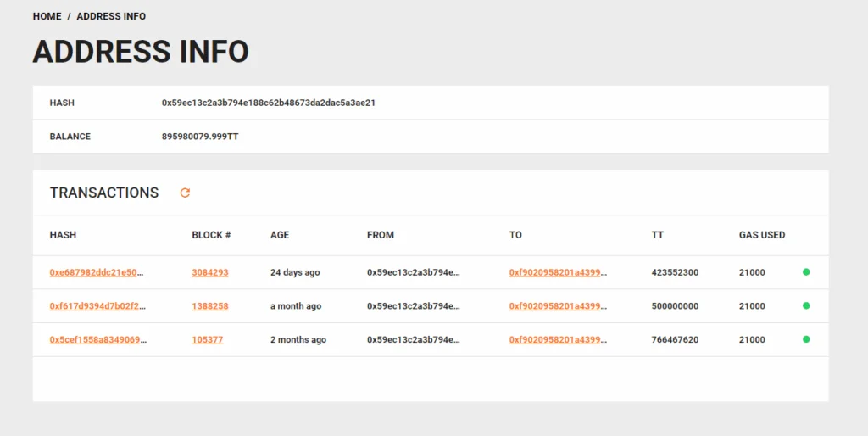Open block number 1388258
This screenshot has height=436, width=868.
pyautogui.click(x=210, y=306)
